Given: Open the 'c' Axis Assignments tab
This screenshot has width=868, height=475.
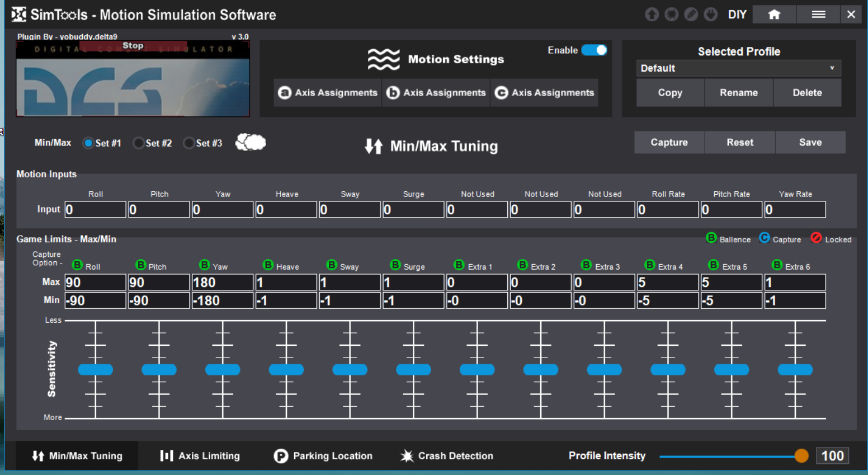Looking at the screenshot, I should 545,92.
